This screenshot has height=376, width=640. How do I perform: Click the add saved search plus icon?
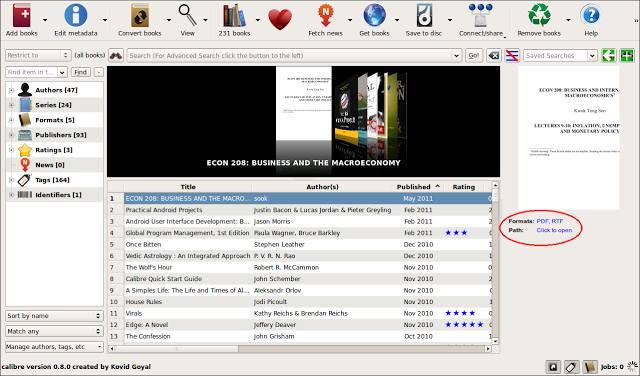click(x=627, y=56)
